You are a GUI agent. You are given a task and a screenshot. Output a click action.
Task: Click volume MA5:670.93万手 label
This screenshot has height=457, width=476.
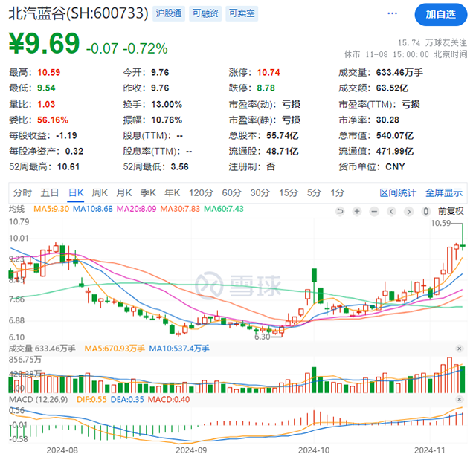[x=115, y=349]
